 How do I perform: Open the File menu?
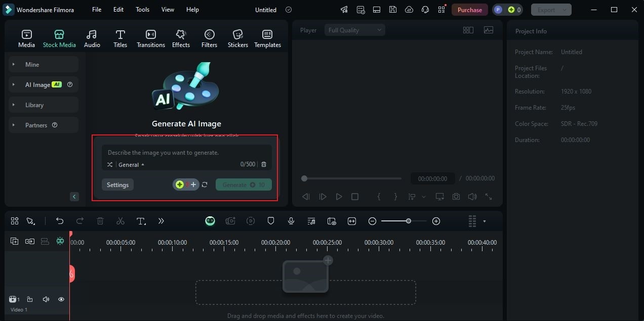point(97,10)
